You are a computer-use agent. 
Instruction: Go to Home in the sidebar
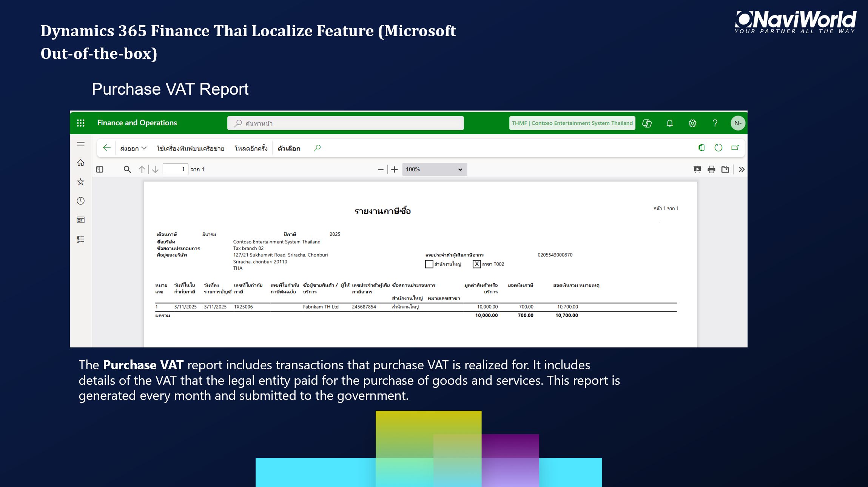pyautogui.click(x=81, y=163)
